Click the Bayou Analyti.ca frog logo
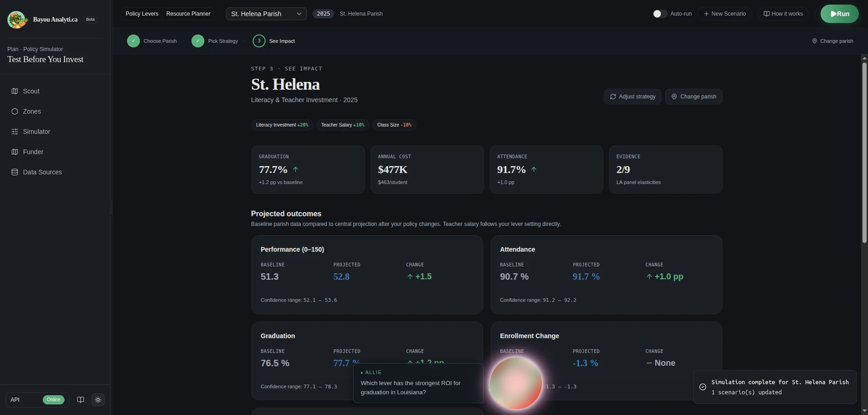868x415 pixels. tap(17, 19)
